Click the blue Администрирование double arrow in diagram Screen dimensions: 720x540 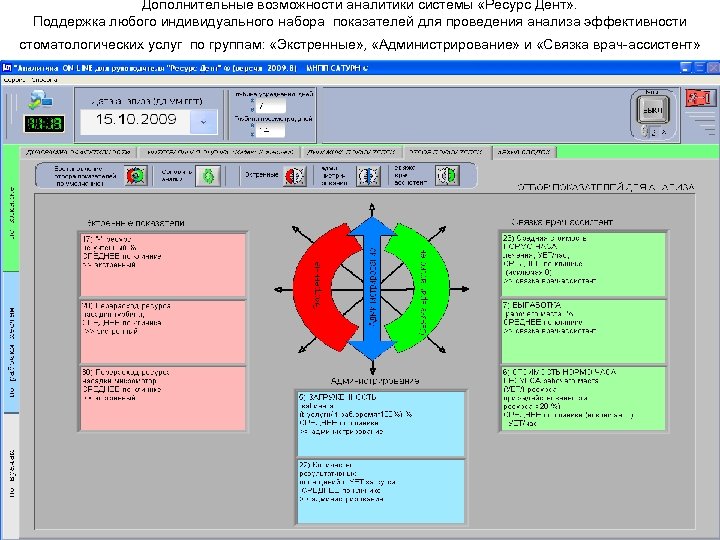372,288
